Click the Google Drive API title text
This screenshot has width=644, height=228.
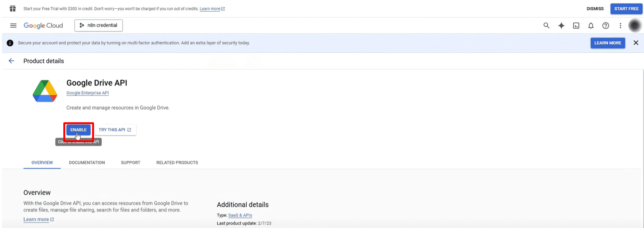(x=97, y=83)
